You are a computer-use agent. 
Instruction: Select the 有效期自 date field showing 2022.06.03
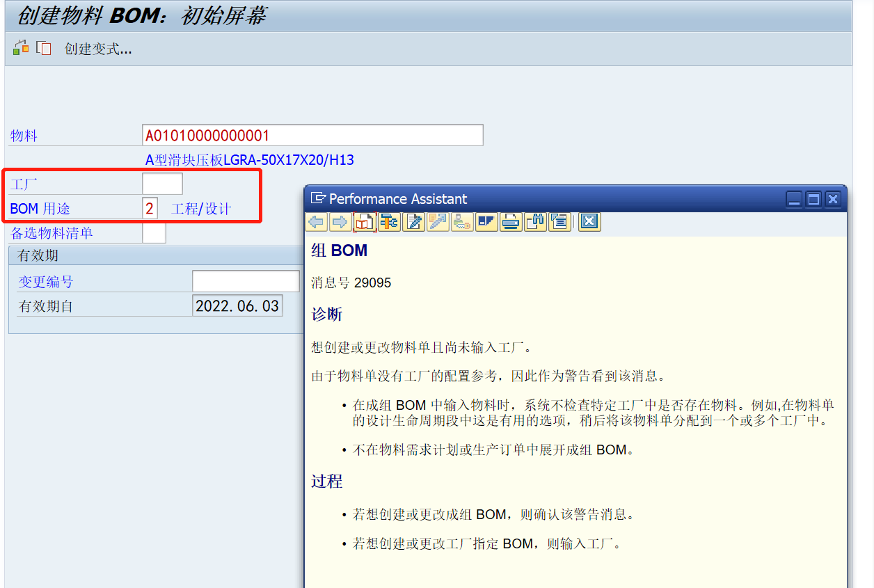[237, 305]
